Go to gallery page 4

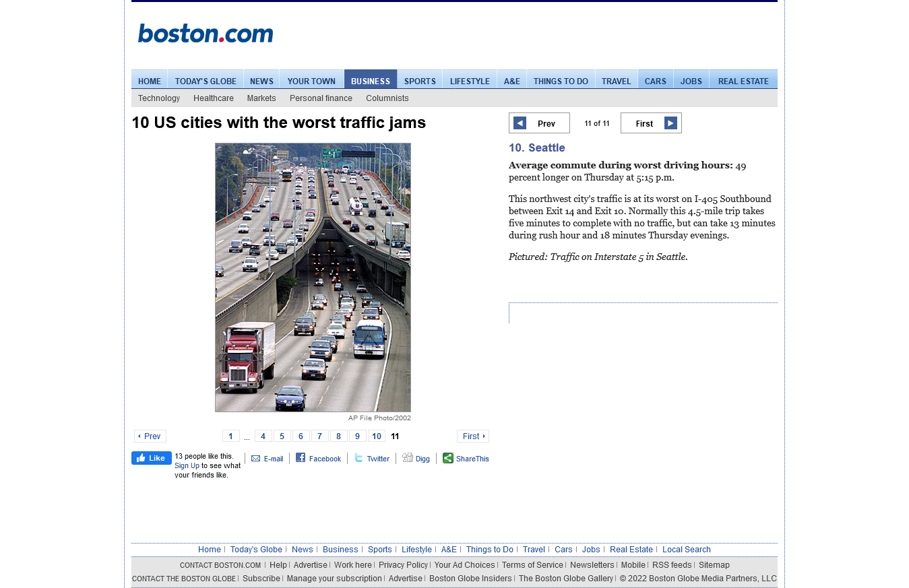[263, 436]
